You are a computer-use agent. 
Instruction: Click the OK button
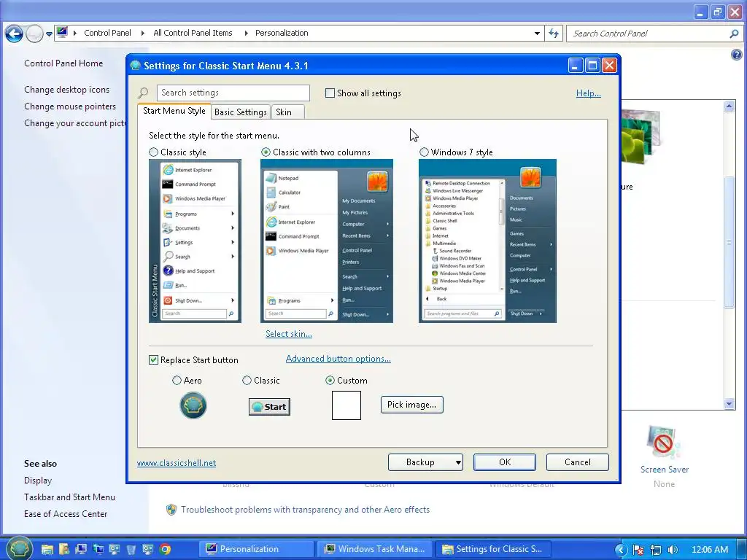point(505,462)
